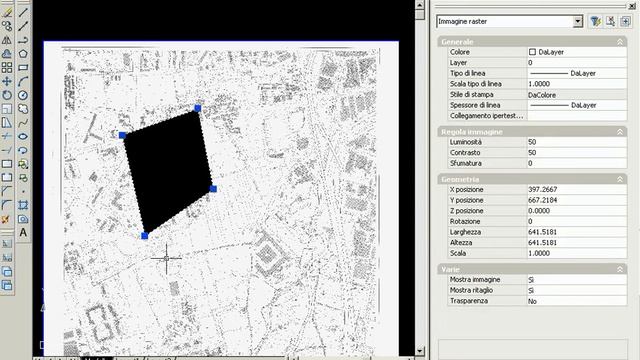Viewport: 640px width, 360px height.
Task: Select the Point tool
Action: pyautogui.click(x=23, y=191)
